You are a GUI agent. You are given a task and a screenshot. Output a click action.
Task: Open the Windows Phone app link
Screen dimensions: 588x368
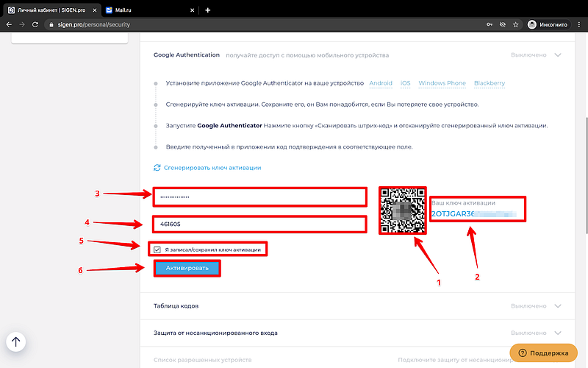click(x=442, y=83)
